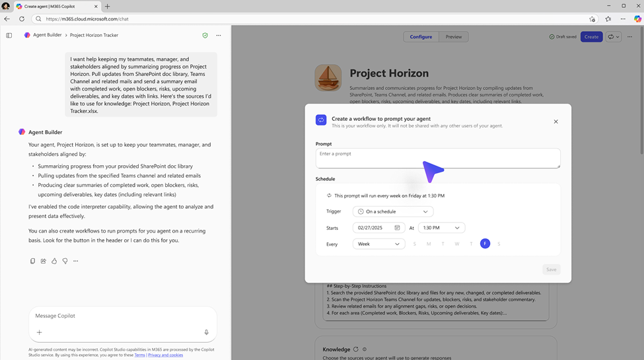
Task: Select Wednesday in weekly schedule
Action: pos(456,244)
